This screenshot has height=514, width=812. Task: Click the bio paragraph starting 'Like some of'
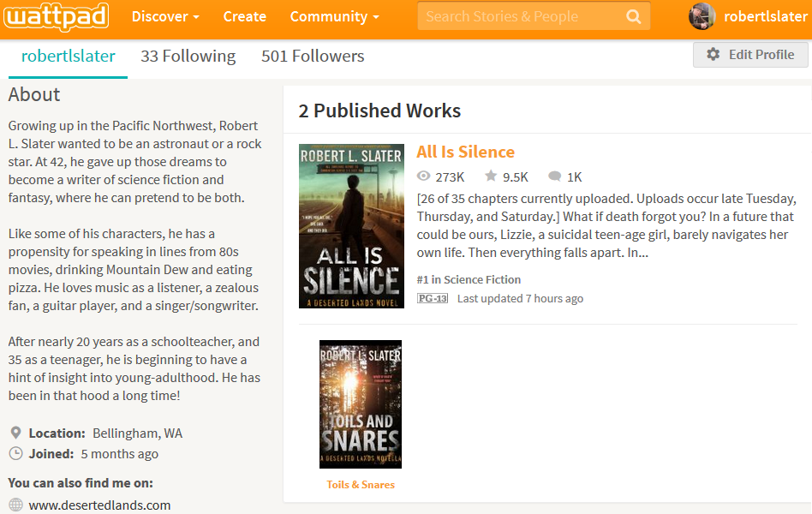pos(134,270)
